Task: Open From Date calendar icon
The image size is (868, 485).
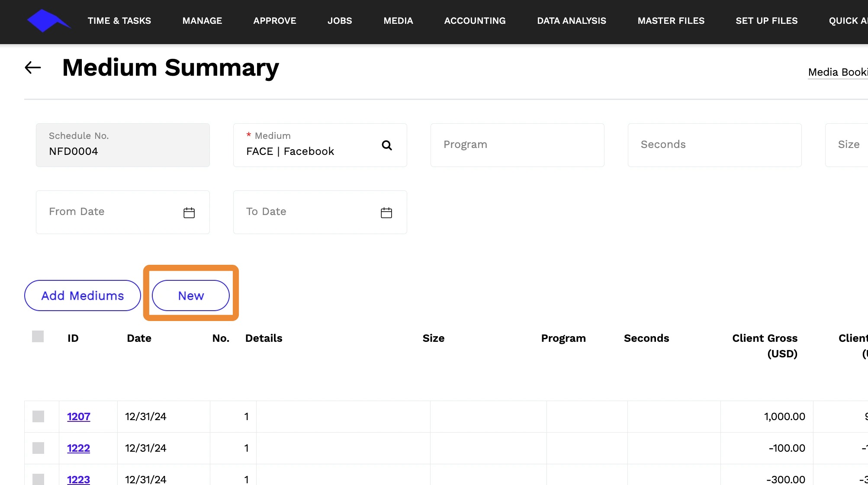Action: pos(189,212)
